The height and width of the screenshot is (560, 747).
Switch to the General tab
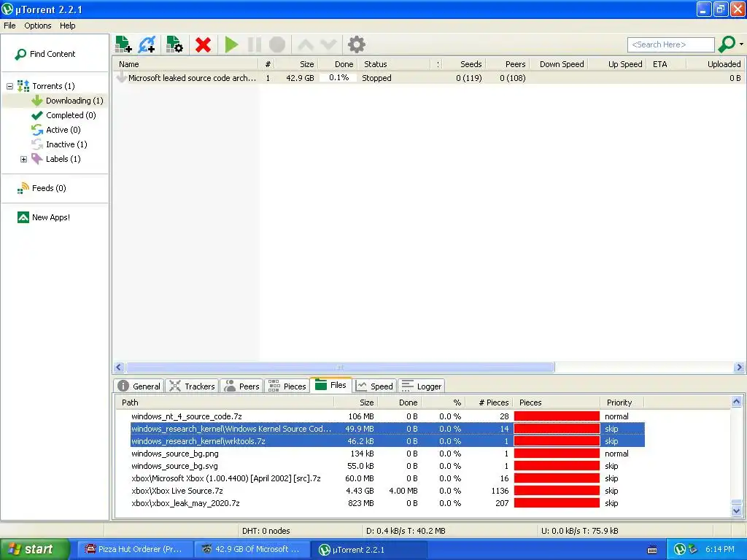click(139, 386)
